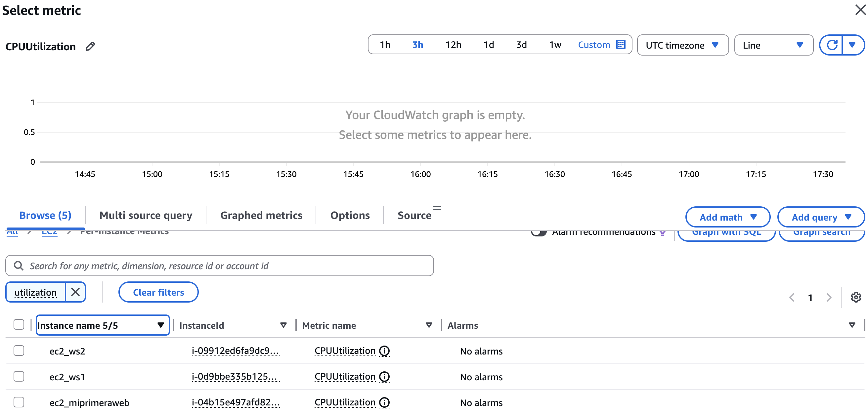Click the pencil icon to rename CPUUtilization
The width and height of the screenshot is (868, 416).
click(x=90, y=46)
